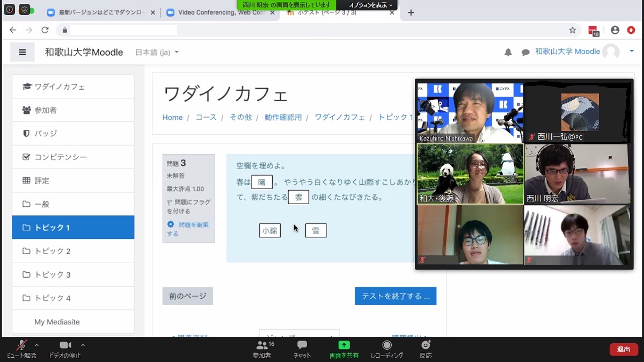Select トピック 3 in the sidebar
The width and height of the screenshot is (644, 362).
point(73,274)
